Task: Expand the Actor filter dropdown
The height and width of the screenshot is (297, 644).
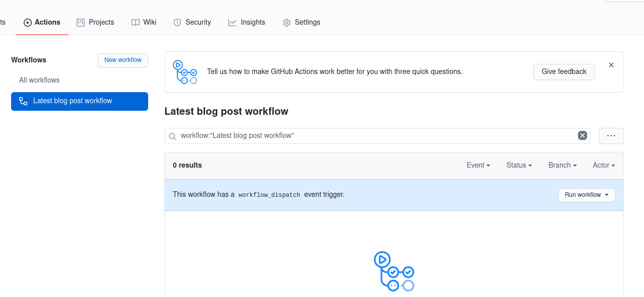Action: tap(603, 165)
